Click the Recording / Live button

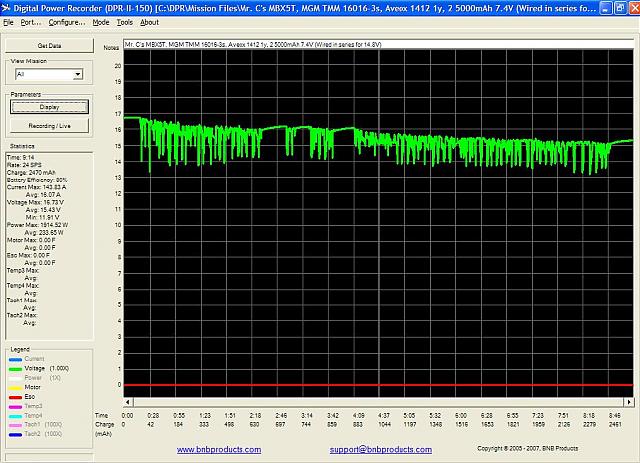pyautogui.click(x=49, y=125)
